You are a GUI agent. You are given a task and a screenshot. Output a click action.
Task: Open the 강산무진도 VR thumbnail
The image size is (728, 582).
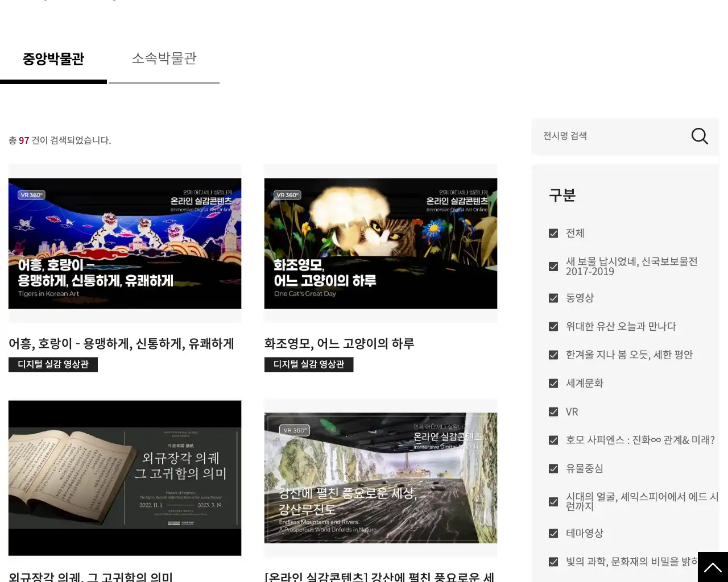[x=380, y=478]
